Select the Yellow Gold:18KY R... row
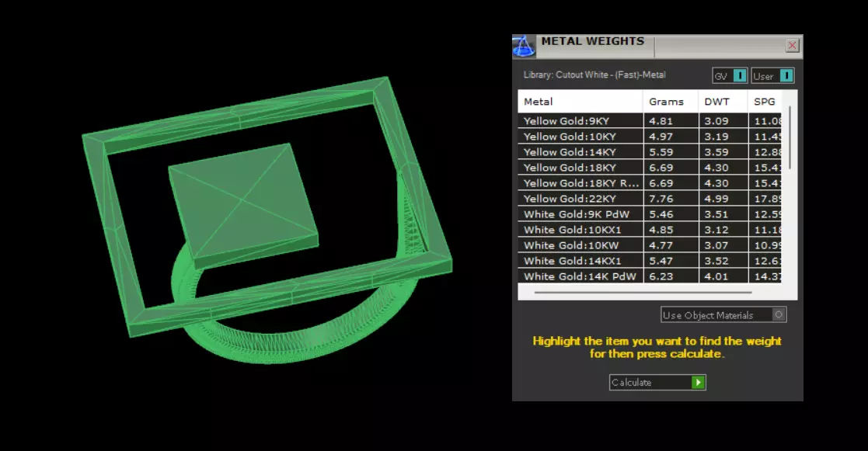The image size is (868, 451). point(650,182)
